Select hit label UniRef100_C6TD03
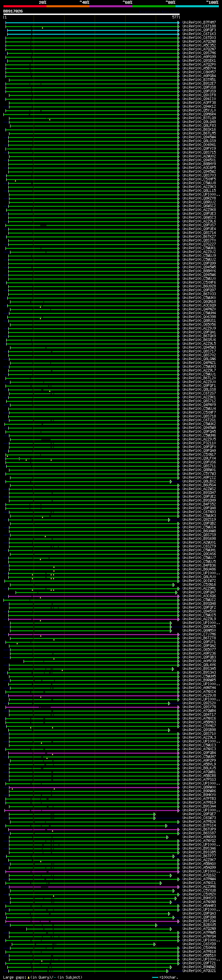Viewport: 222px width, 980px height. coord(199,38)
